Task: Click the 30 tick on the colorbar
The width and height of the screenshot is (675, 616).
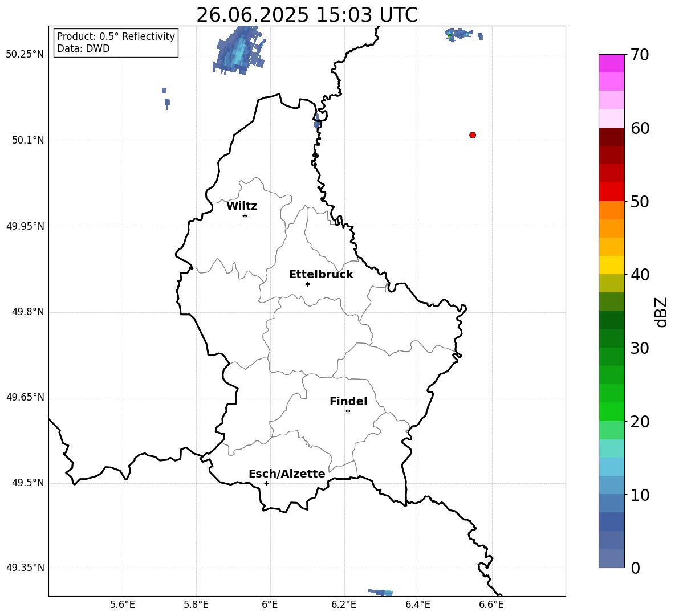Action: click(640, 348)
